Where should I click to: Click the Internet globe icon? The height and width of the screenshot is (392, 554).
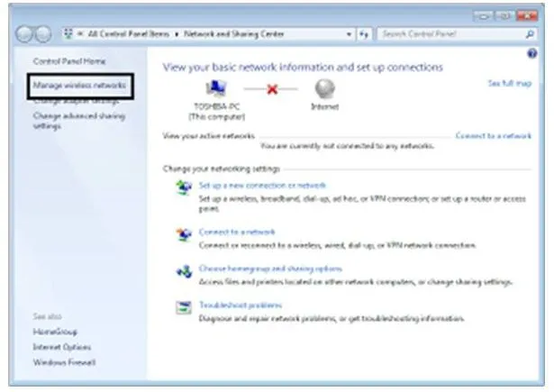pos(324,88)
